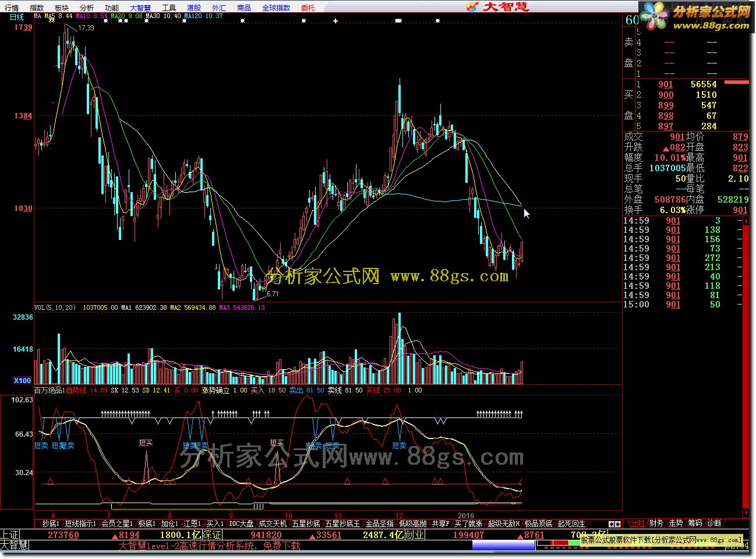
Task: Select the DDC大盘 indicator tab
Action: [241, 523]
